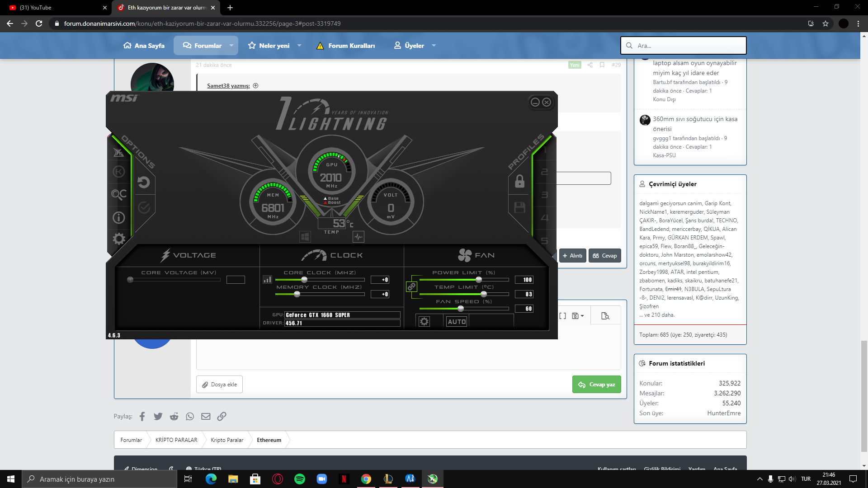Click the Fan Speed value field showing 60
The width and height of the screenshot is (868, 488).
(524, 309)
